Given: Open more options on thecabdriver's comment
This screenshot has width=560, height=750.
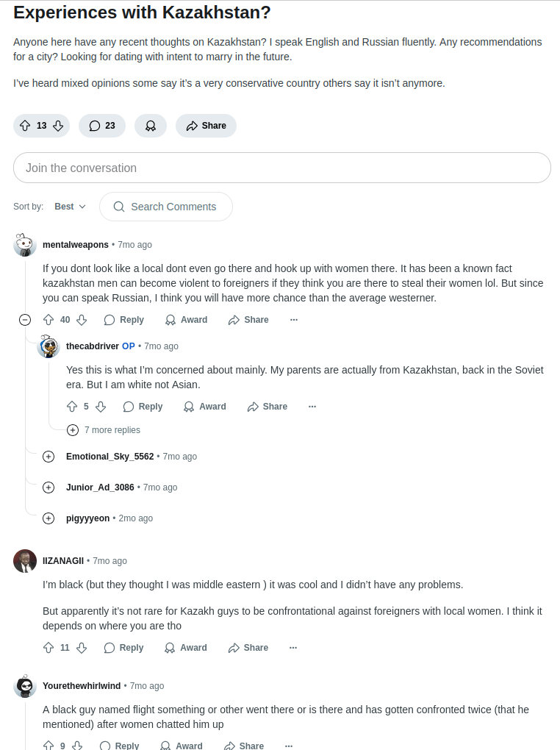Looking at the screenshot, I should click(x=312, y=407).
